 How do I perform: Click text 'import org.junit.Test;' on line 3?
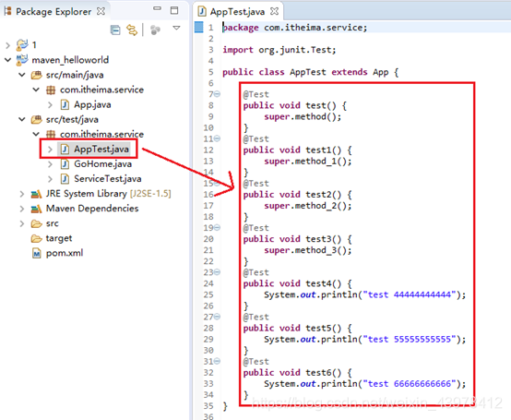pos(279,50)
